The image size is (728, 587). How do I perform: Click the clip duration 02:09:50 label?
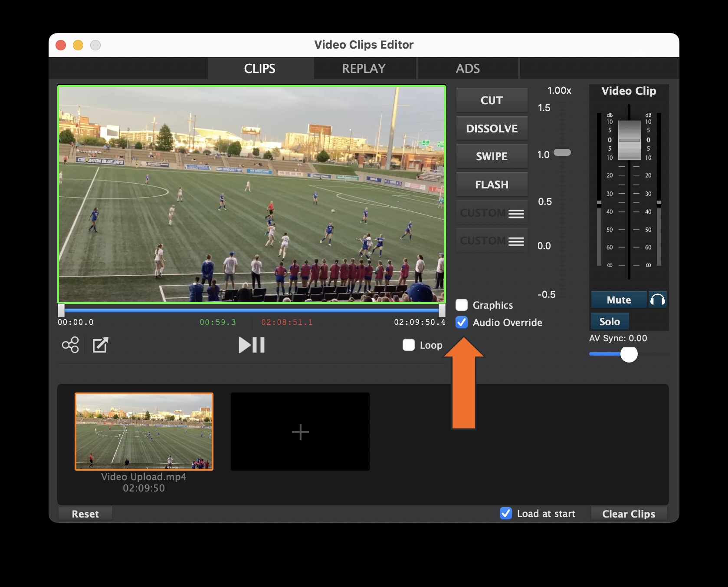tap(144, 488)
